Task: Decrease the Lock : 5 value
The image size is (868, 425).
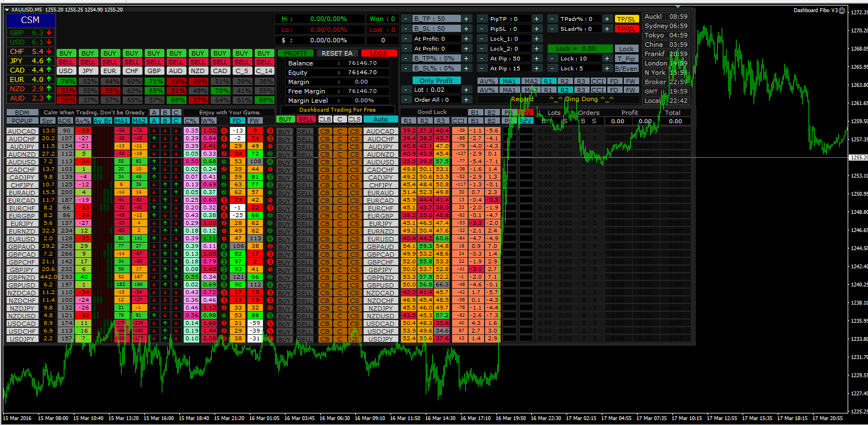Action: pyautogui.click(x=552, y=68)
